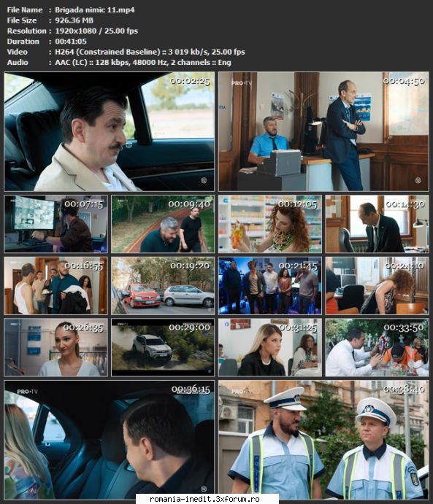The width and height of the screenshot is (433, 504).
Task: Click the rating icon in 00:36:15 frame corner
Action: click(204, 489)
